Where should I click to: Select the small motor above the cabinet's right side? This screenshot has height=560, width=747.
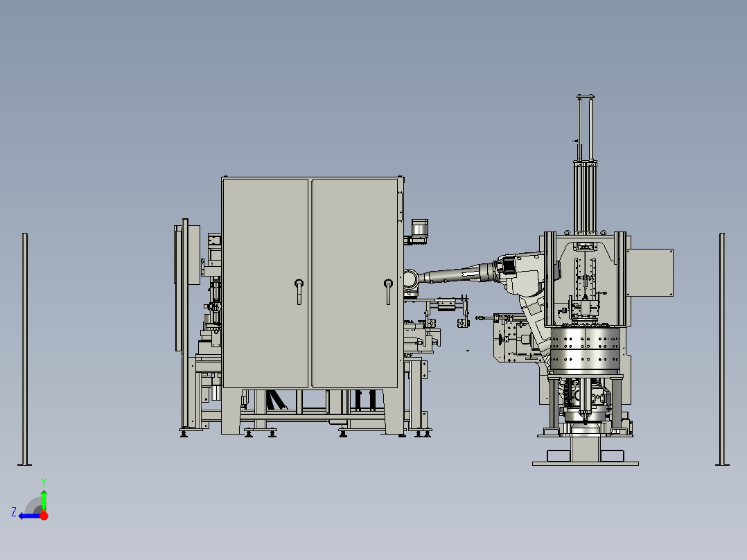pos(419,229)
